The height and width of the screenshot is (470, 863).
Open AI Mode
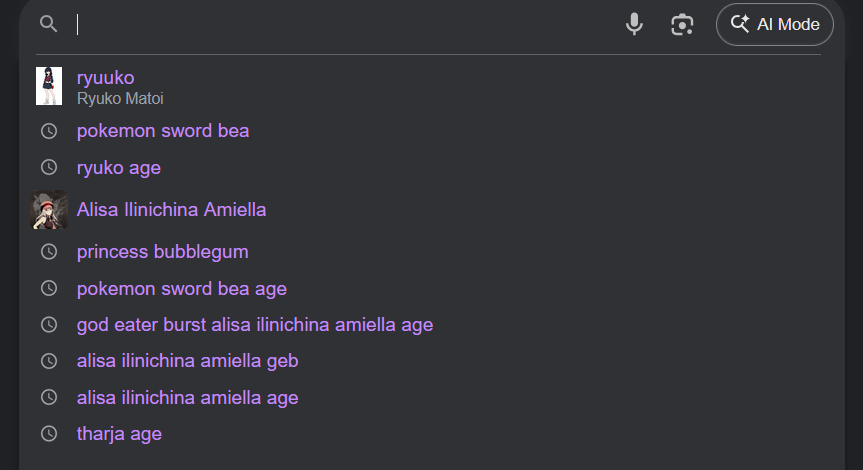click(x=774, y=24)
